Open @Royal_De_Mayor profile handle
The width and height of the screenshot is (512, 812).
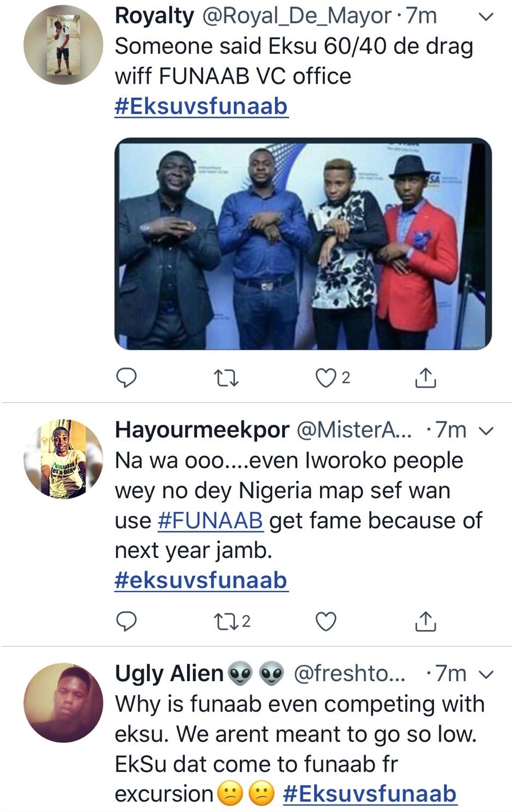(x=296, y=16)
